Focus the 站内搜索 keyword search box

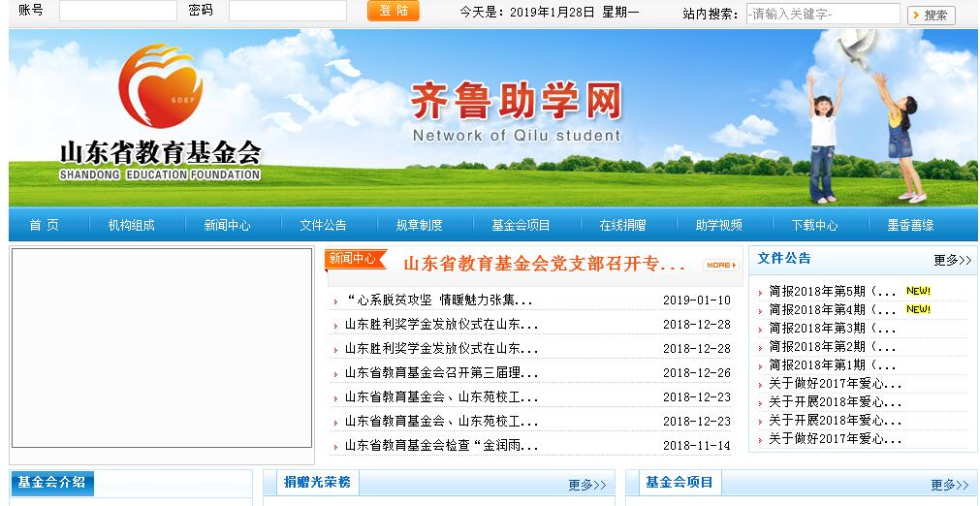823,15
